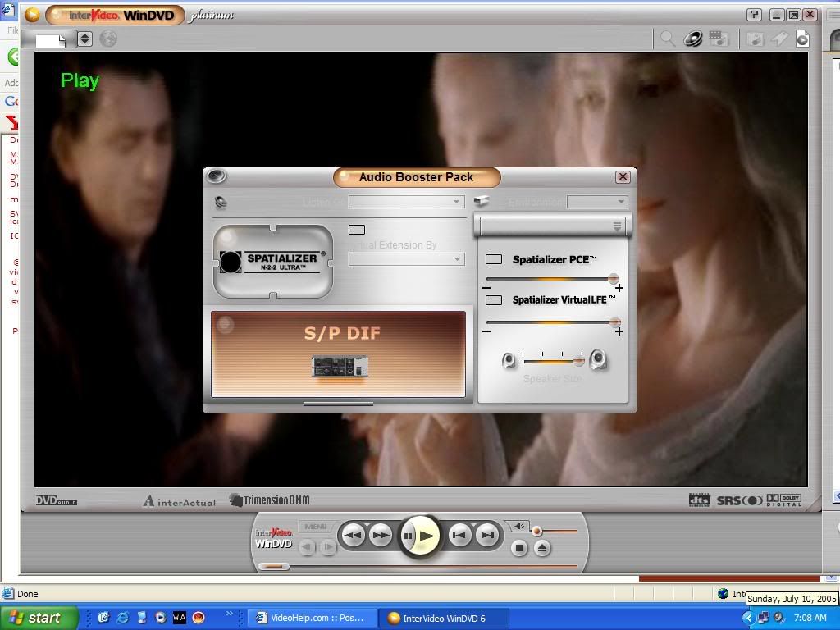Skip to the previous chapter
The image size is (840, 630).
459,535
